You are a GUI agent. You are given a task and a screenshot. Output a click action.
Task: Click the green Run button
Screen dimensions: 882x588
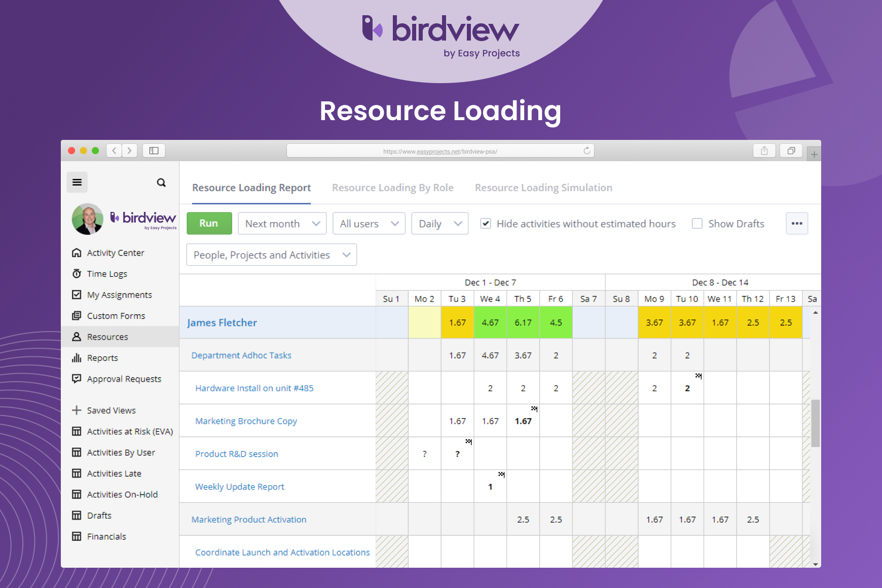209,223
